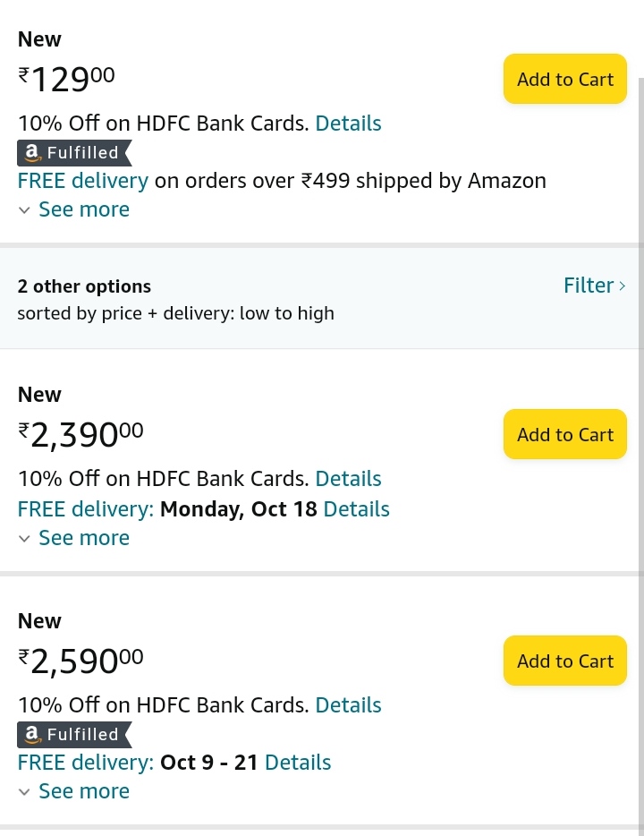The image size is (644, 836).
Task: Click the Amazon Fulfilled badge on ₹2,590.00 offer
Action: coord(74,735)
